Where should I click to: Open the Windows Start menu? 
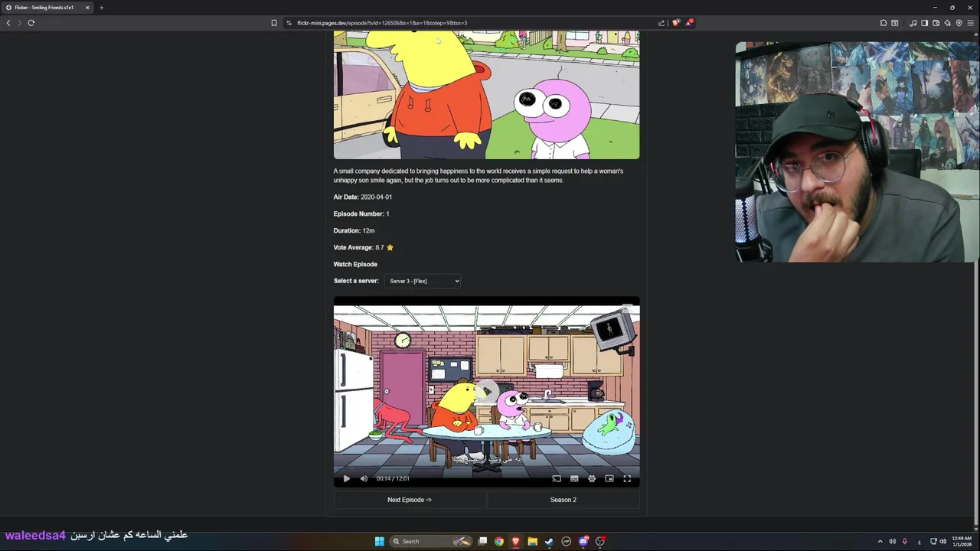[x=380, y=541]
